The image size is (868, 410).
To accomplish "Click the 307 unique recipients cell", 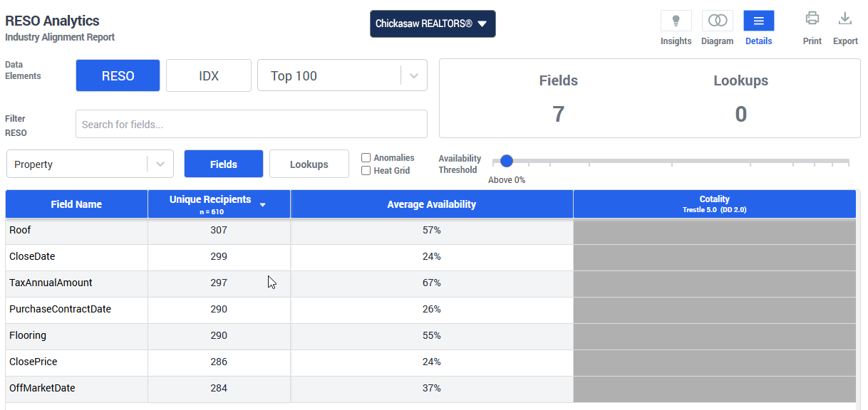I will pos(219,230).
